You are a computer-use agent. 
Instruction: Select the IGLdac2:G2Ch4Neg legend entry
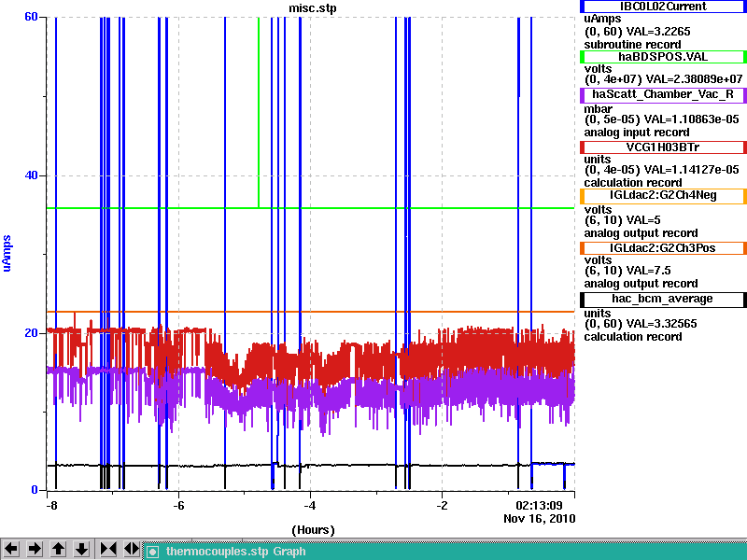[x=663, y=195]
